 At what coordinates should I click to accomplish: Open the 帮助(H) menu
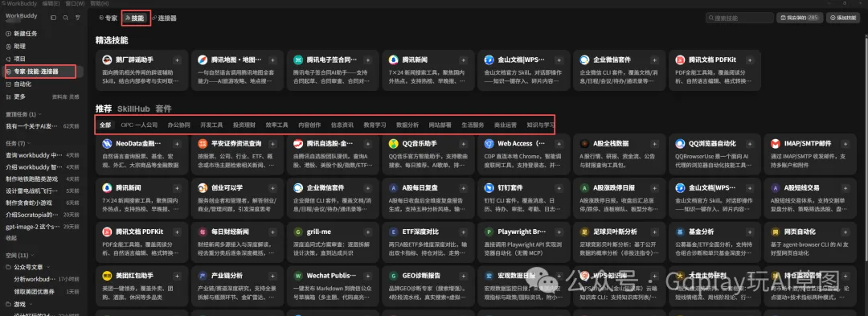(x=100, y=3)
